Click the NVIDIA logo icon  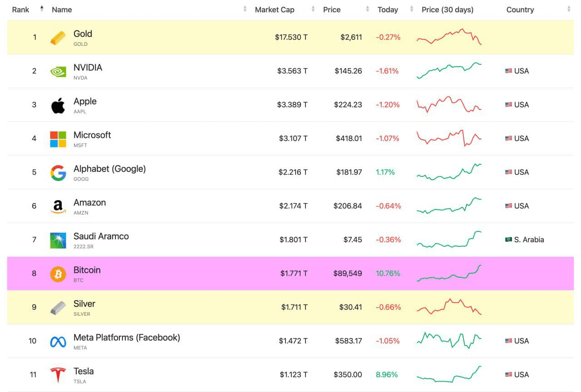pos(58,71)
